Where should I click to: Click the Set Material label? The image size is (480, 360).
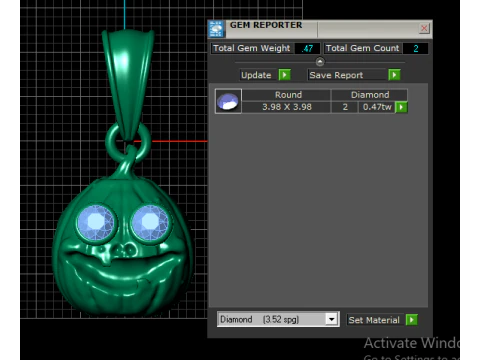[x=374, y=320]
